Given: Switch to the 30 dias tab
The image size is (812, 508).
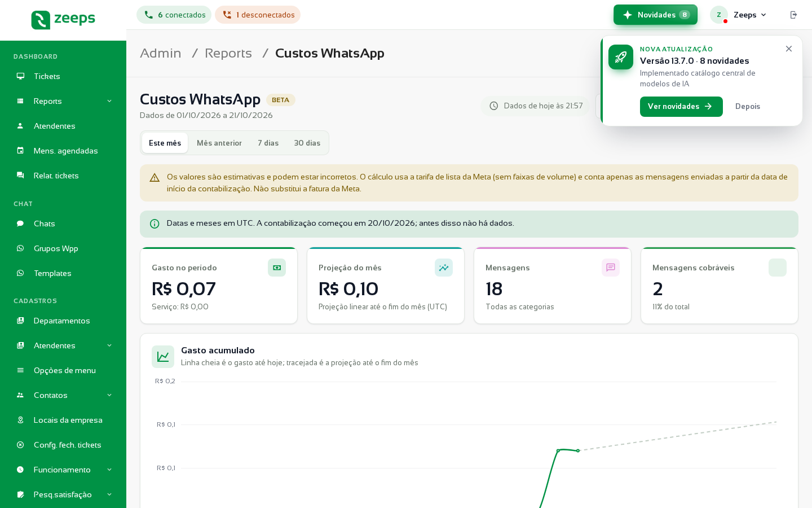Looking at the screenshot, I should (307, 143).
